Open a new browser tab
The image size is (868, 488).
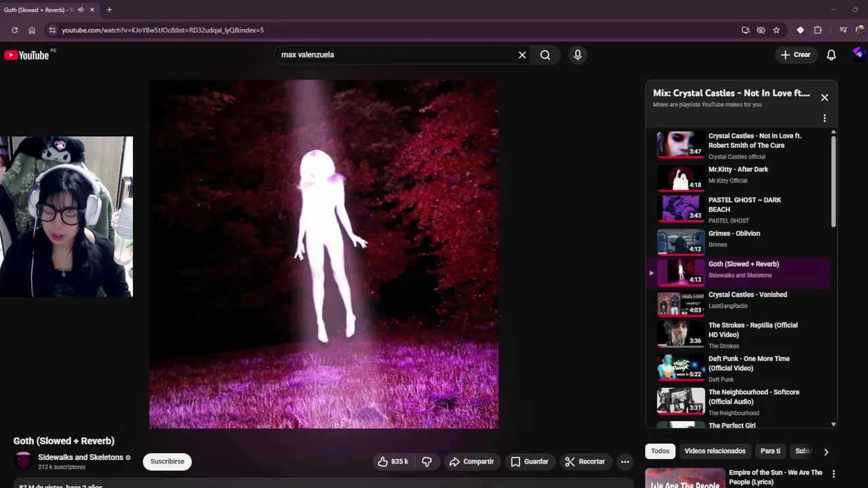coord(109,9)
